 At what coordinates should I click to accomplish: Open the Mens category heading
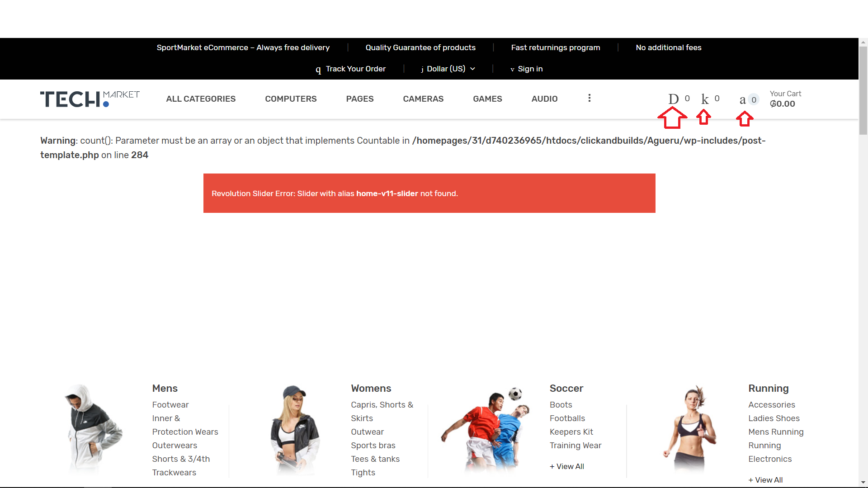coord(165,388)
